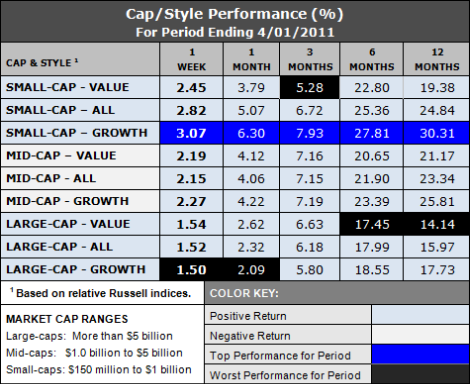Click the 18.55 cell

tap(372, 269)
